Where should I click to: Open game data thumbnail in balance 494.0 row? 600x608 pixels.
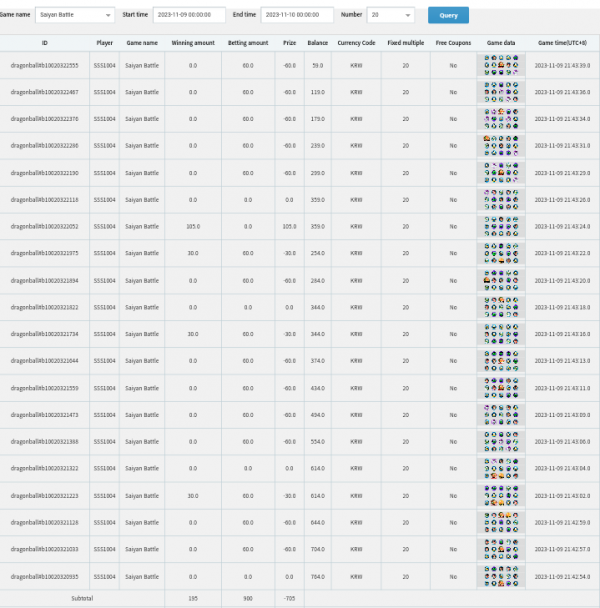tap(501, 415)
